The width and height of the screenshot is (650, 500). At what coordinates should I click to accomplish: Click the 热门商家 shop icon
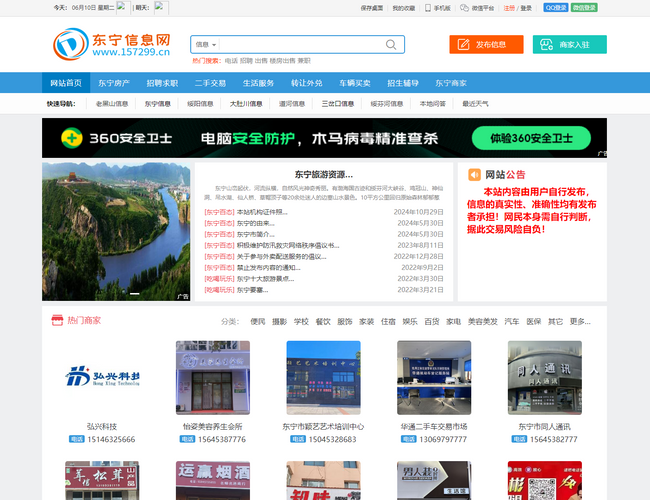point(57,320)
